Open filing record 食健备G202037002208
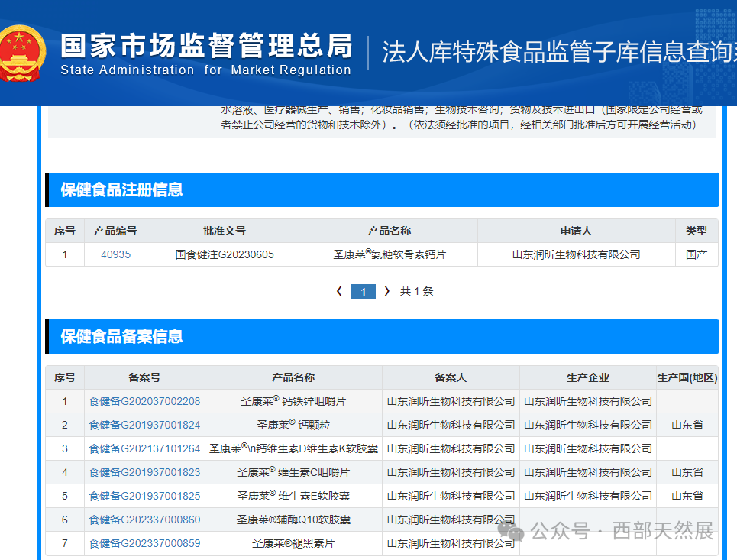The width and height of the screenshot is (737, 560). 144,400
